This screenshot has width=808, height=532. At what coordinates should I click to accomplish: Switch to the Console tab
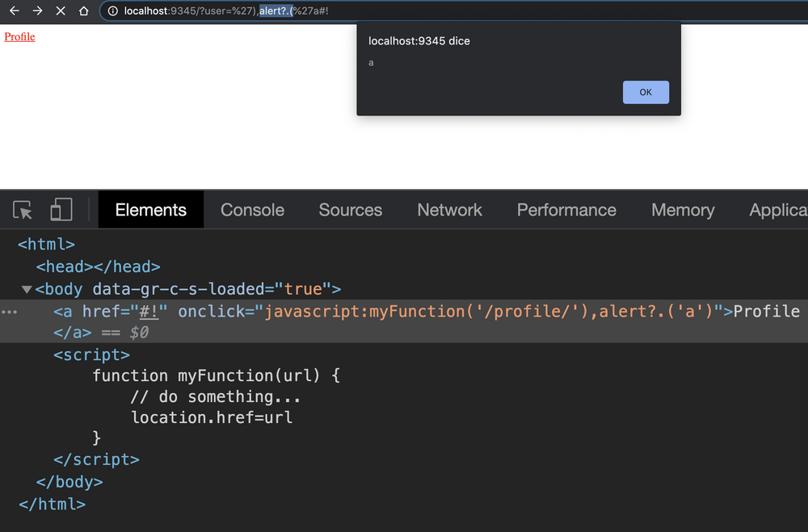[251, 209]
